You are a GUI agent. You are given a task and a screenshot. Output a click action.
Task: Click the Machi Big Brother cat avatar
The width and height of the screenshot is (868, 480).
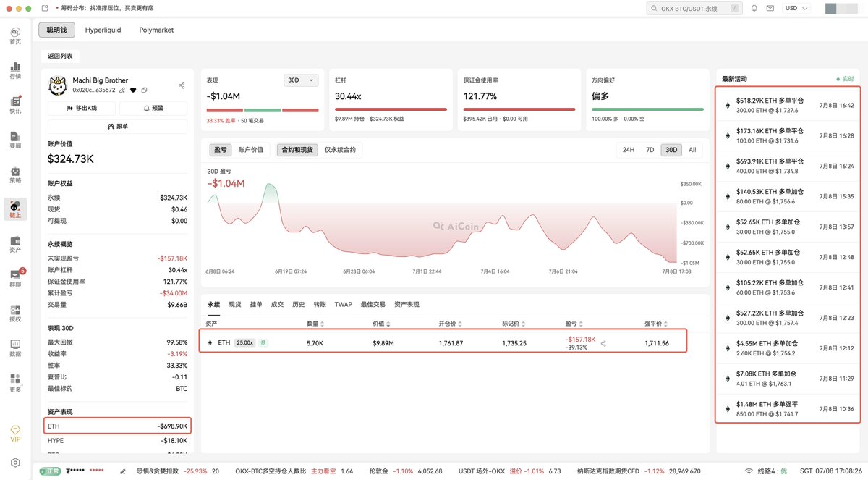pos(59,85)
